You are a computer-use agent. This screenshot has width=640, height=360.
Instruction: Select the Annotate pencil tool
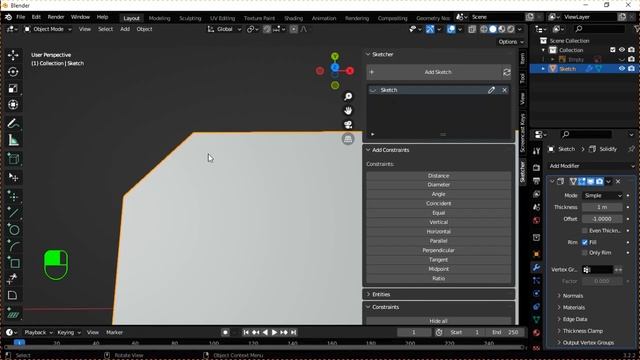click(x=13, y=123)
